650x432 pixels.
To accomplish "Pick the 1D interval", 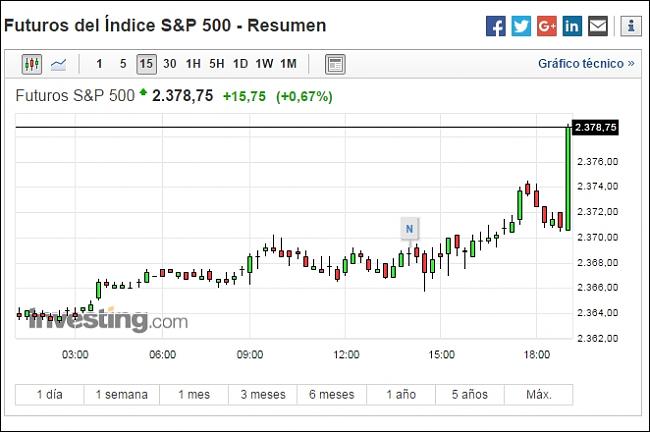I will [240, 64].
